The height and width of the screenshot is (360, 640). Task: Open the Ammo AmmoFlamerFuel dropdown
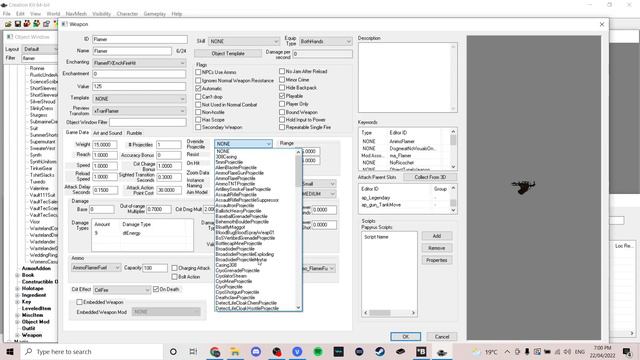click(96, 268)
